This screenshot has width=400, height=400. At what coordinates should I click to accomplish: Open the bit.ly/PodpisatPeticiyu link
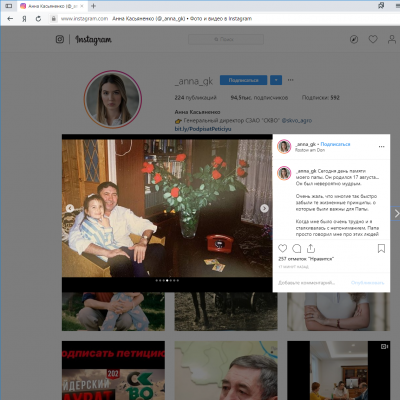203,129
